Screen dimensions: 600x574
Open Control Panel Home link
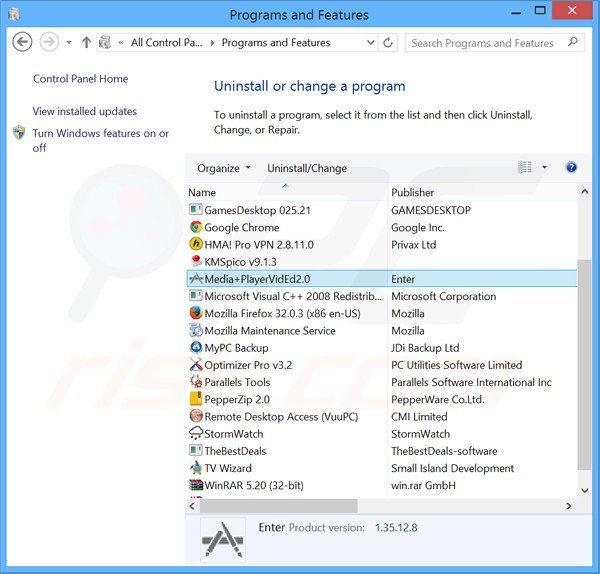click(80, 79)
